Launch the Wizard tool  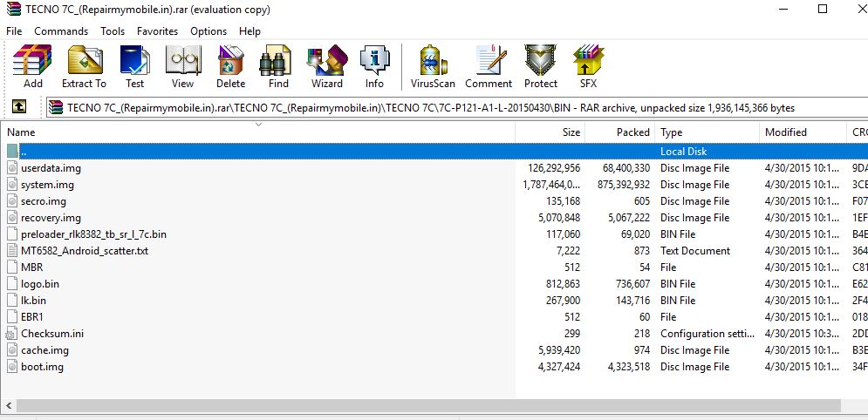tap(326, 67)
